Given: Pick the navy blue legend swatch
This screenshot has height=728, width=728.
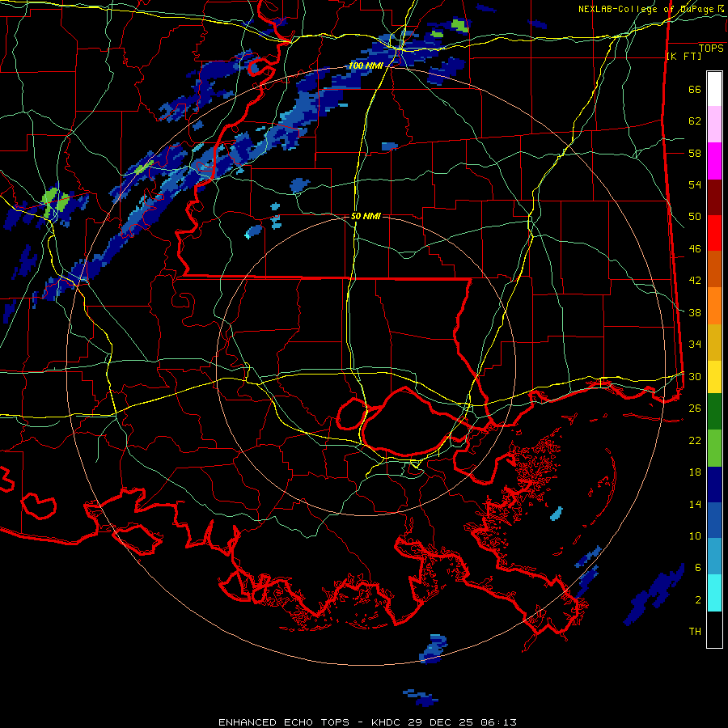Looking at the screenshot, I should tap(714, 485).
